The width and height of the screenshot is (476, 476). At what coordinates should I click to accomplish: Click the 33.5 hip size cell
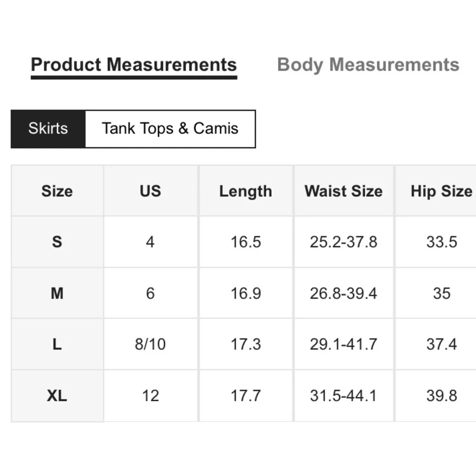click(441, 242)
